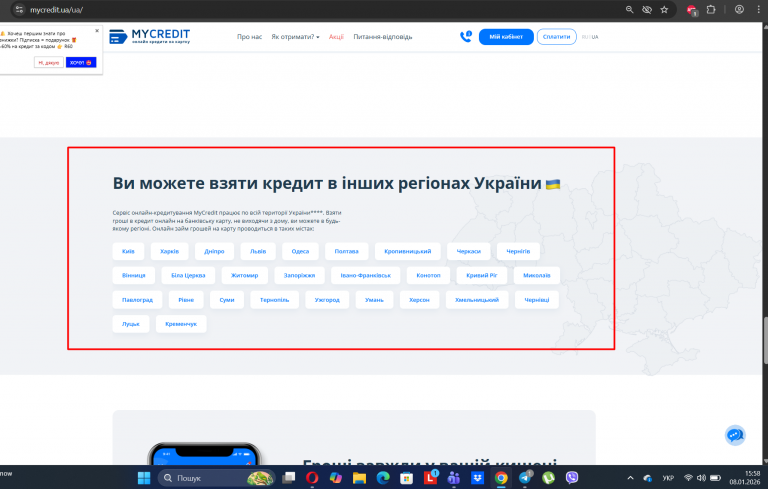768x489 pixels.
Task: Select the city Полтава
Action: click(346, 251)
